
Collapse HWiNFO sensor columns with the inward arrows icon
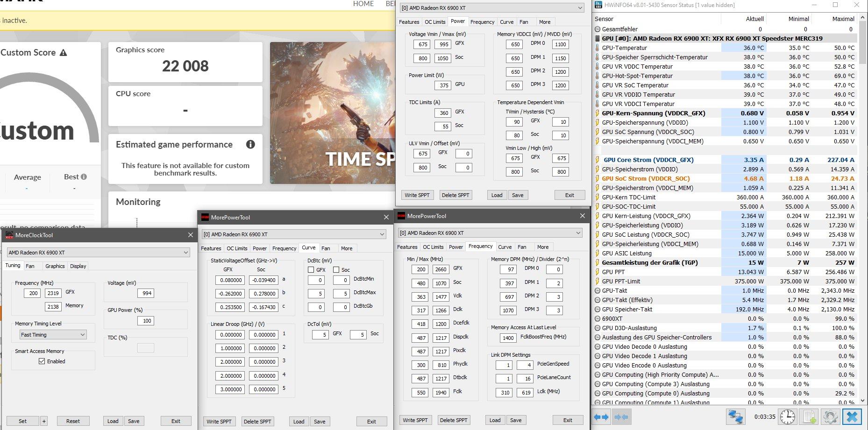pos(621,417)
